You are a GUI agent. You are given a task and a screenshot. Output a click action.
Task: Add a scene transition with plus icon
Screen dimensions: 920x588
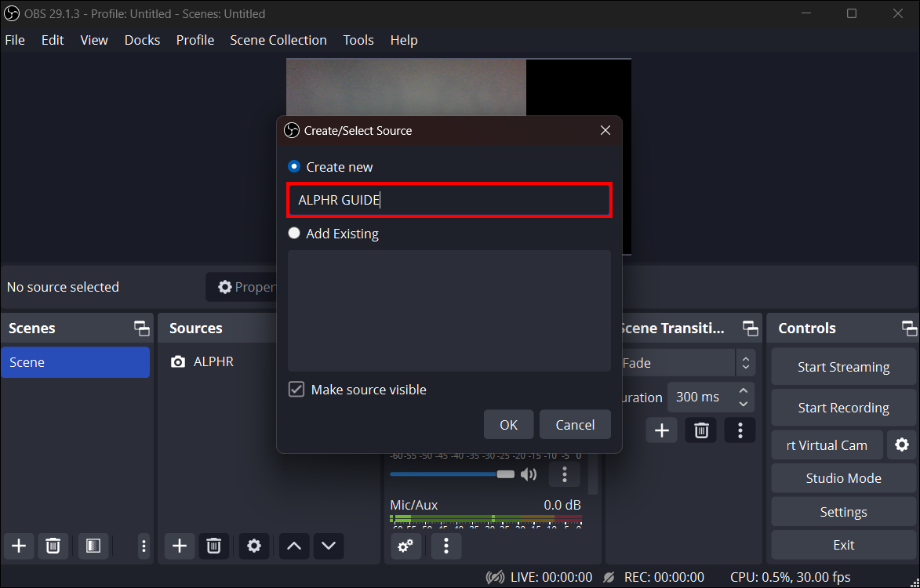pos(662,430)
